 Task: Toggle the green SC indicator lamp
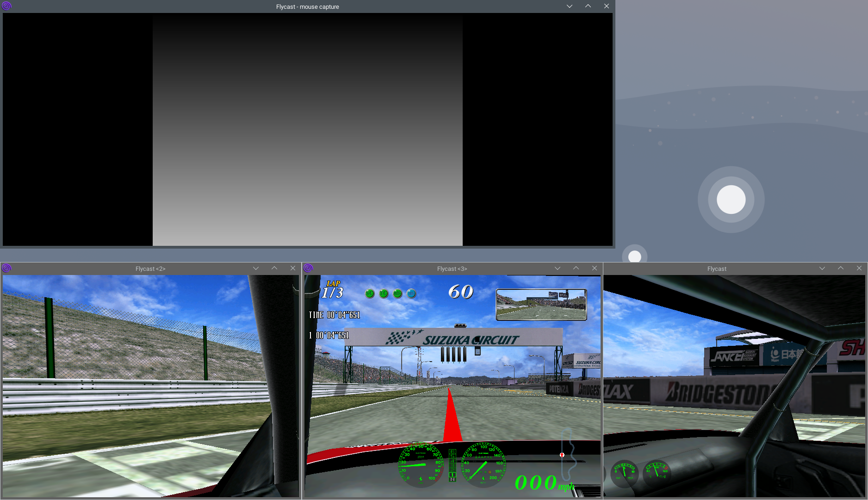[x=370, y=293]
